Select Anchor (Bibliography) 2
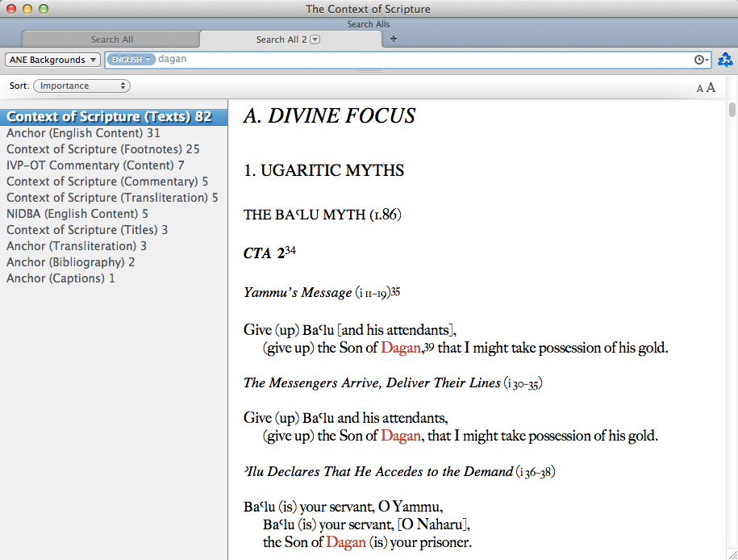Image resolution: width=738 pixels, height=560 pixels. point(114,262)
